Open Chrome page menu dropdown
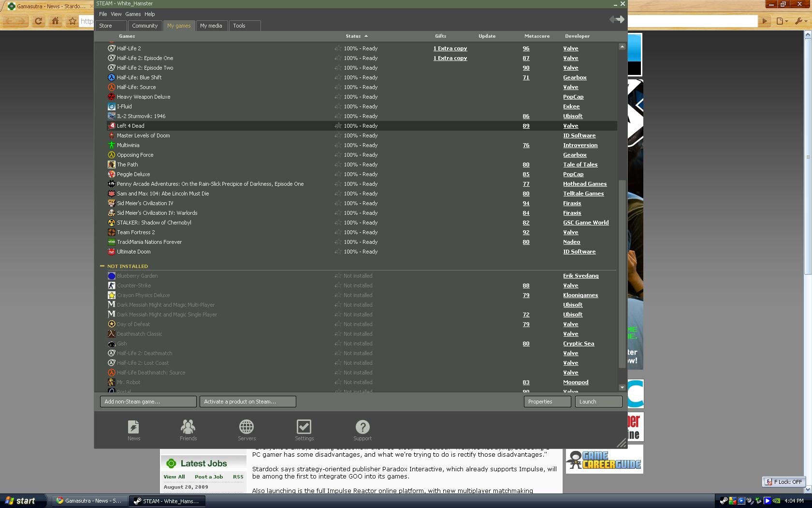 pos(782,21)
